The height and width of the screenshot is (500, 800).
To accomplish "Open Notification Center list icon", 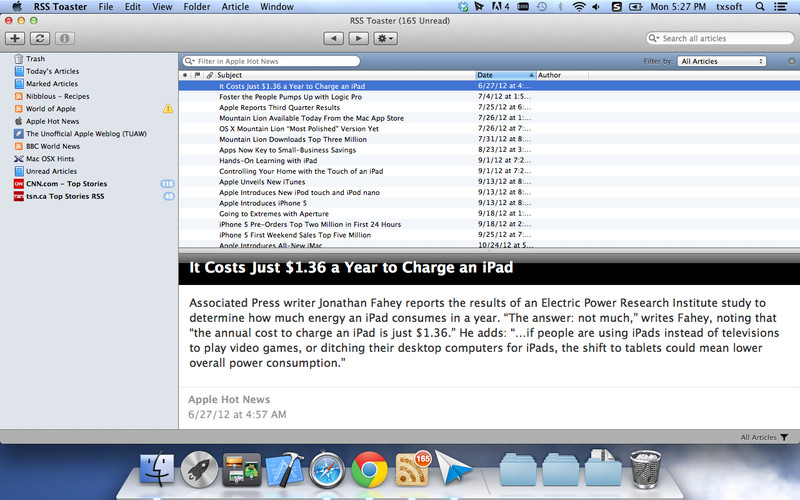I will (x=780, y=7).
